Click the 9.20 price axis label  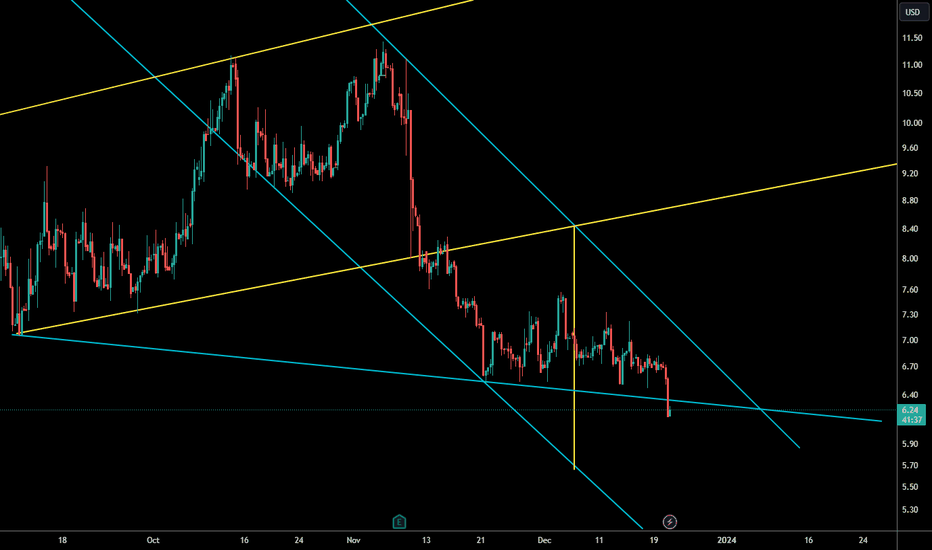[x=910, y=174]
